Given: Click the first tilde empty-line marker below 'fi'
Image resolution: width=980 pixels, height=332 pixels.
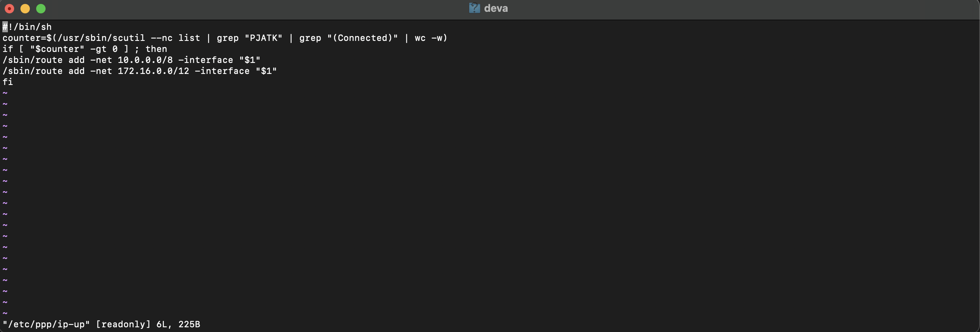Looking at the screenshot, I should coord(5,93).
